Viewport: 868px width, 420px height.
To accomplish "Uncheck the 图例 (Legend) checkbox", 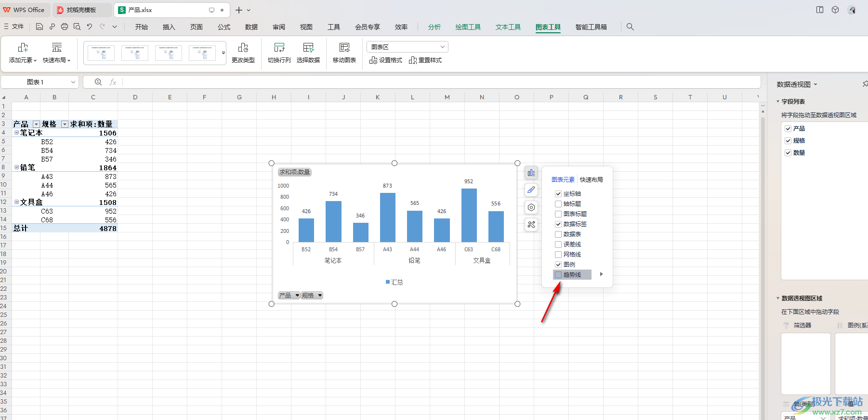I will pos(558,265).
